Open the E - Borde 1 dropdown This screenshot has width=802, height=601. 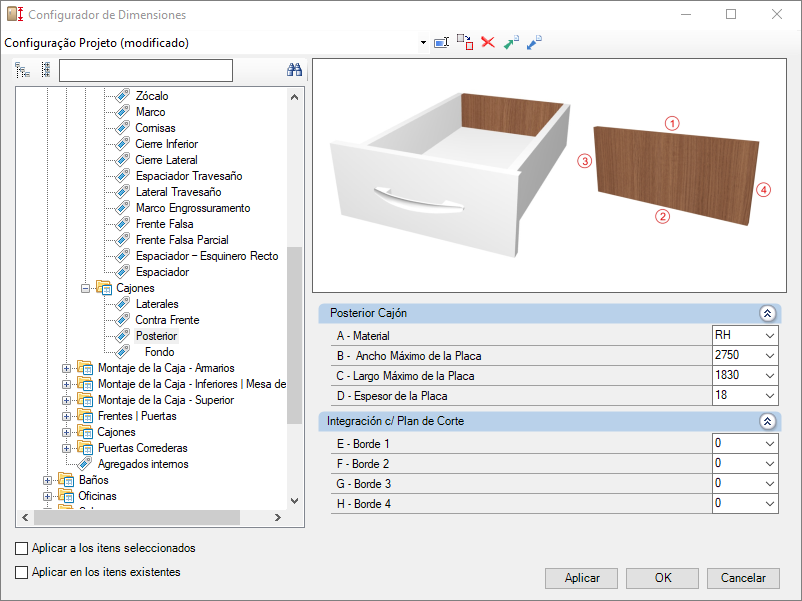coord(770,443)
